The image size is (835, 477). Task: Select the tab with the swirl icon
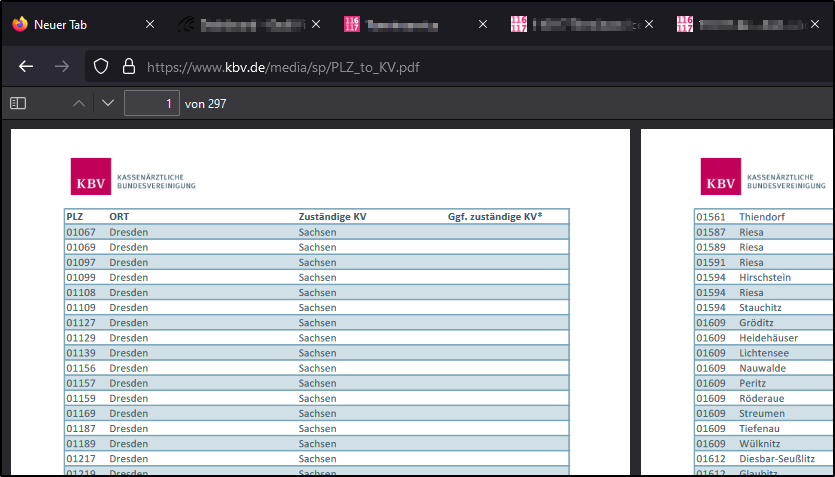[x=185, y=23]
